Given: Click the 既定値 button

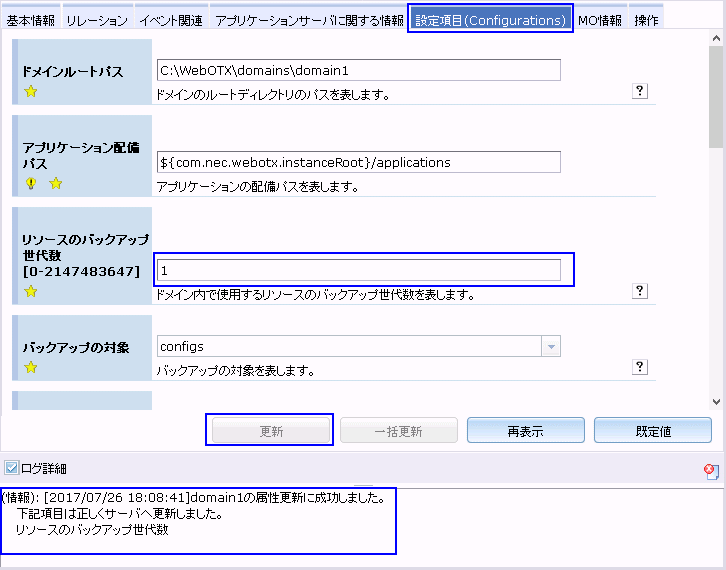Looking at the screenshot, I should pos(652,431).
